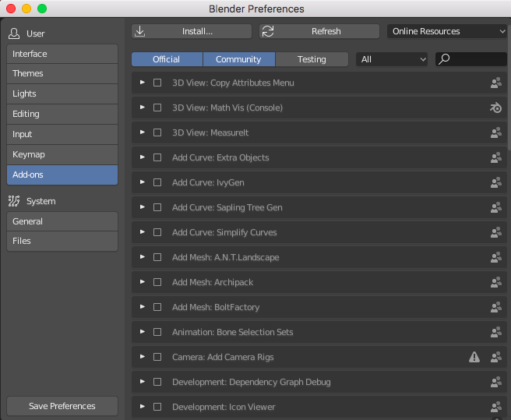511x420 pixels.
Task: Open the All category filter dropdown
Action: [392, 59]
